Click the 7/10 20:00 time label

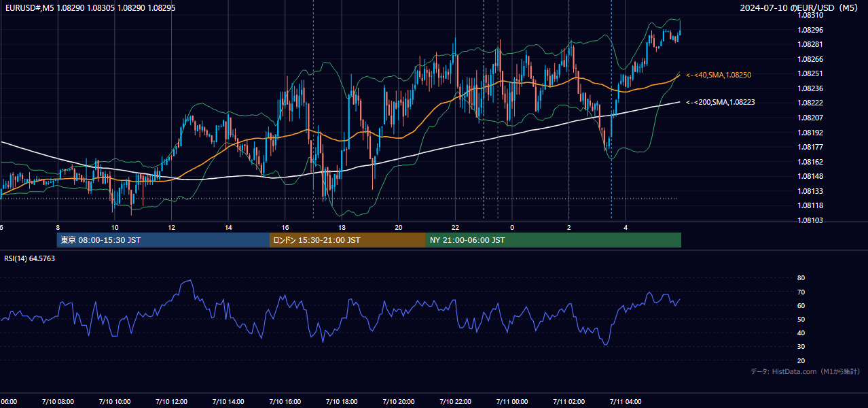(x=399, y=402)
